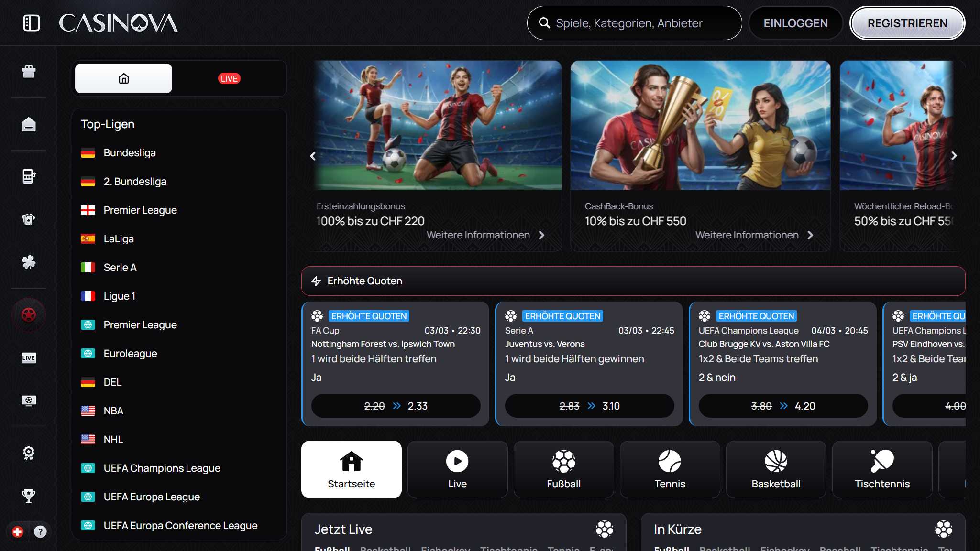Switch to the home tab in sports panel
980x551 pixels.
point(123,78)
